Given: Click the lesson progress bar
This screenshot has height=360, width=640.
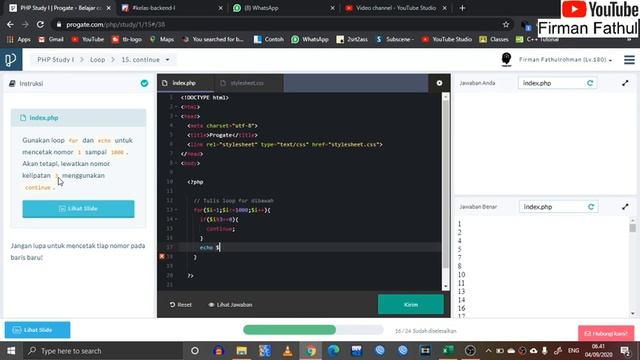Looking at the screenshot, I should pyautogui.click(x=313, y=330).
